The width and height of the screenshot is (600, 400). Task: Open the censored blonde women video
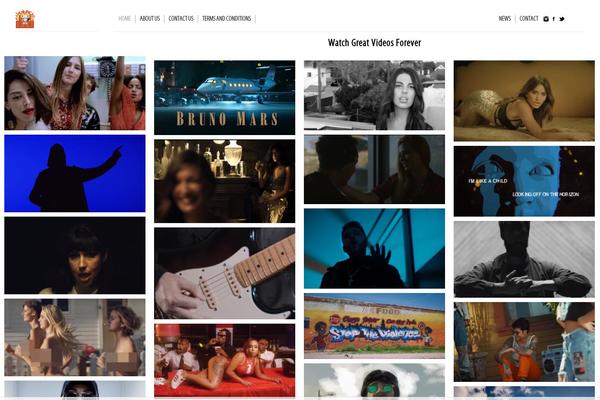click(75, 337)
